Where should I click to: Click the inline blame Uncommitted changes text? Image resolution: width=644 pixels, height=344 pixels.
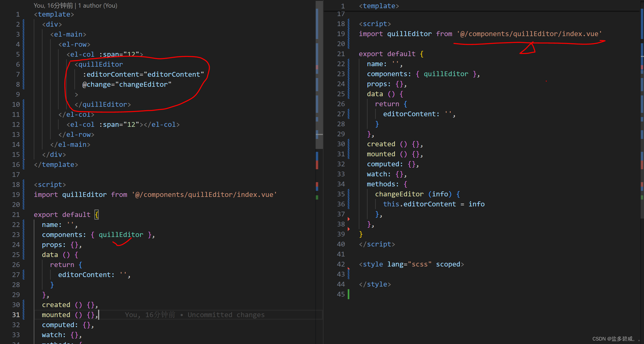[226, 315]
